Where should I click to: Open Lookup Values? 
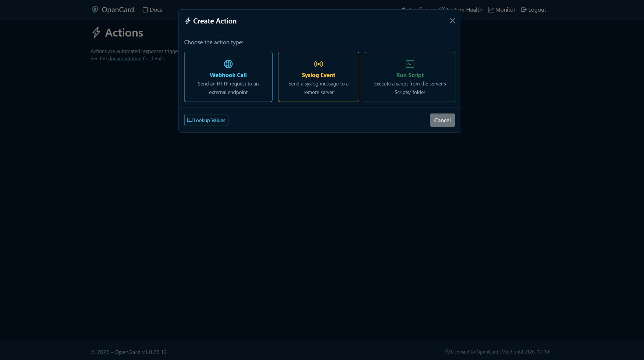[206, 120]
